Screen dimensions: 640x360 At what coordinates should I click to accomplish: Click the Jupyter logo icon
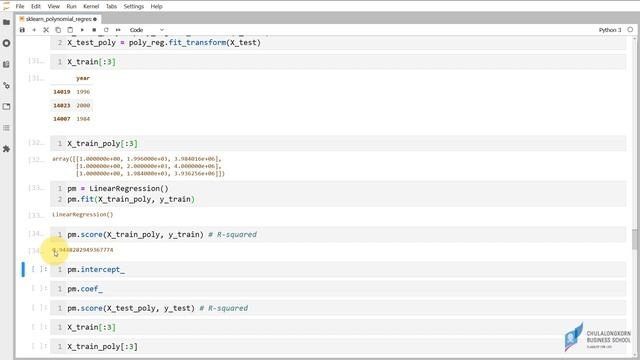(x=6, y=6)
